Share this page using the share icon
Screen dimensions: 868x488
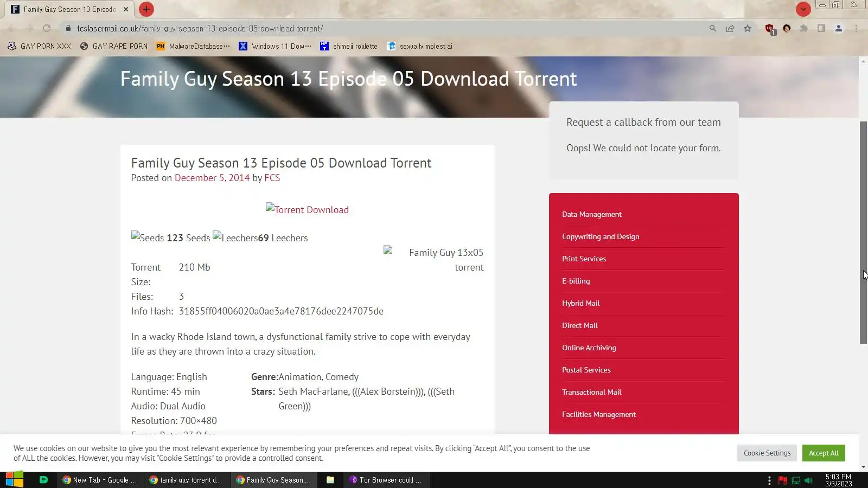[x=730, y=28]
